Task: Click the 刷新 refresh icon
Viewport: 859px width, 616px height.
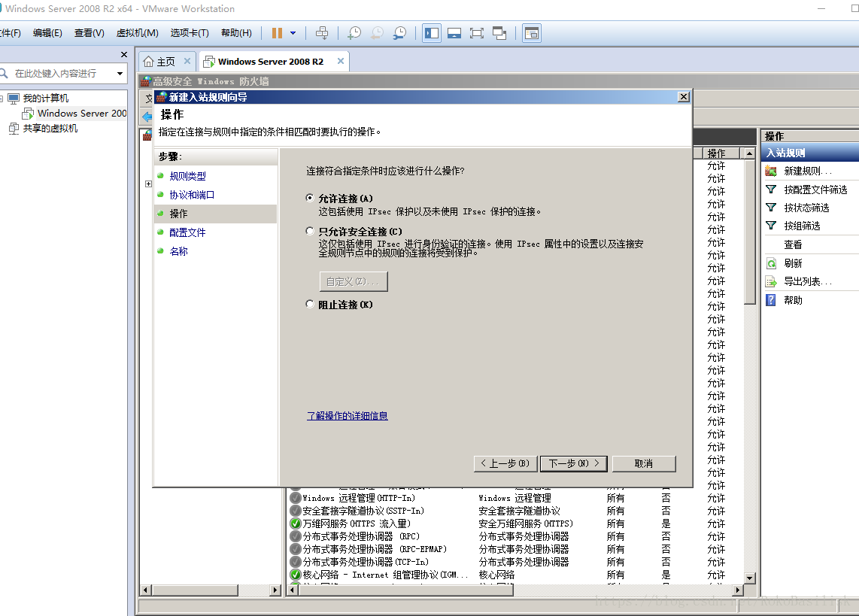Action: click(x=771, y=263)
